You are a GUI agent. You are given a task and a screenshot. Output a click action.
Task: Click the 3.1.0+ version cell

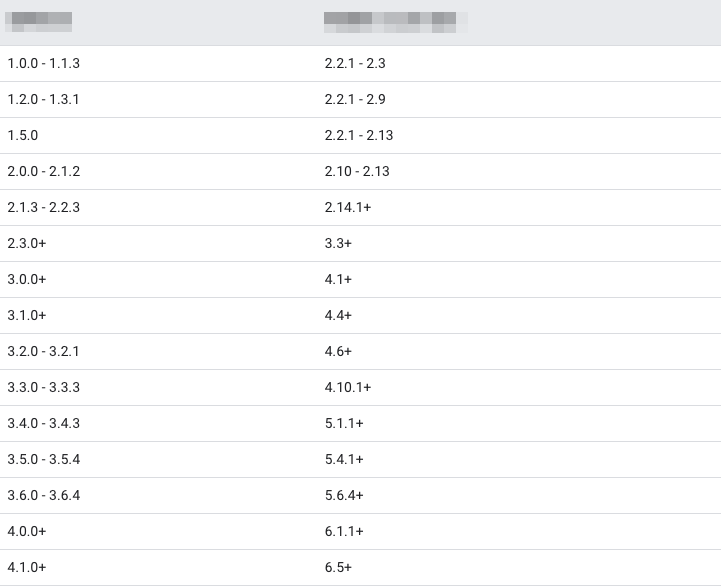[27, 316]
